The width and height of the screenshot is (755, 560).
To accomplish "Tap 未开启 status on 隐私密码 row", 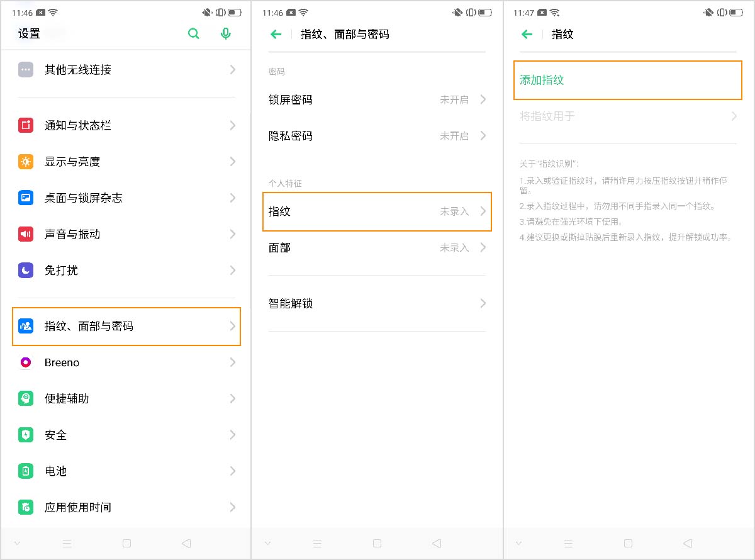I will pyautogui.click(x=454, y=136).
